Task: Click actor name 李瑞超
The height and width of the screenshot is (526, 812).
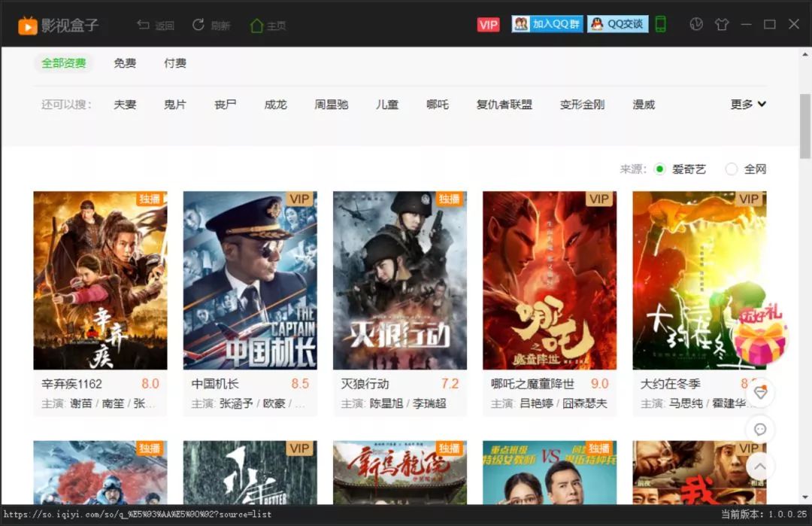Action: coord(429,403)
